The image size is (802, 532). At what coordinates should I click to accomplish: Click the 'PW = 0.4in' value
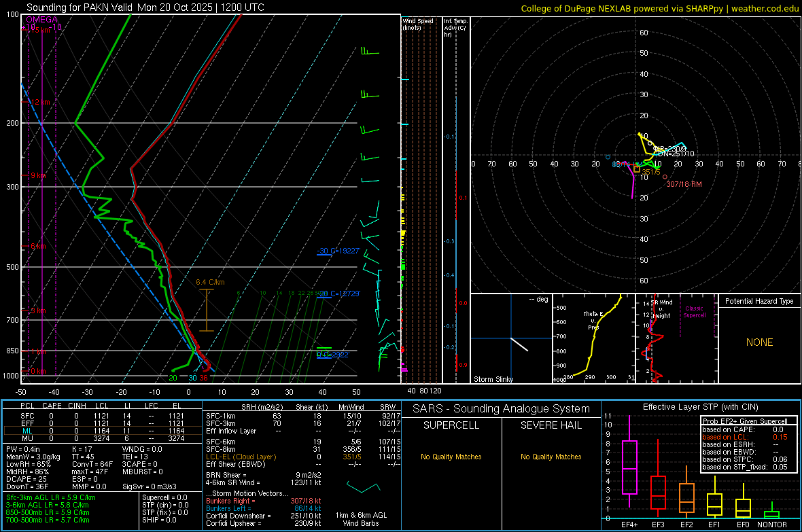23,449
